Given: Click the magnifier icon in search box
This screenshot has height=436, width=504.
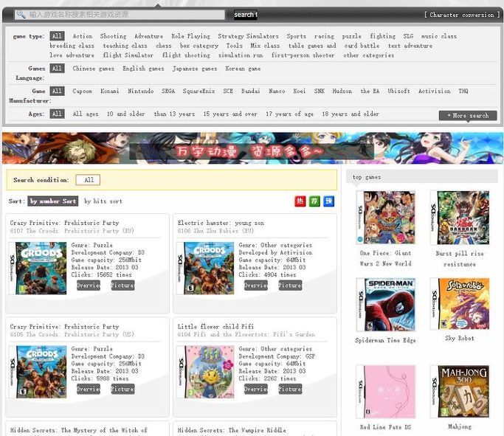Looking at the screenshot, I should tap(21, 15).
